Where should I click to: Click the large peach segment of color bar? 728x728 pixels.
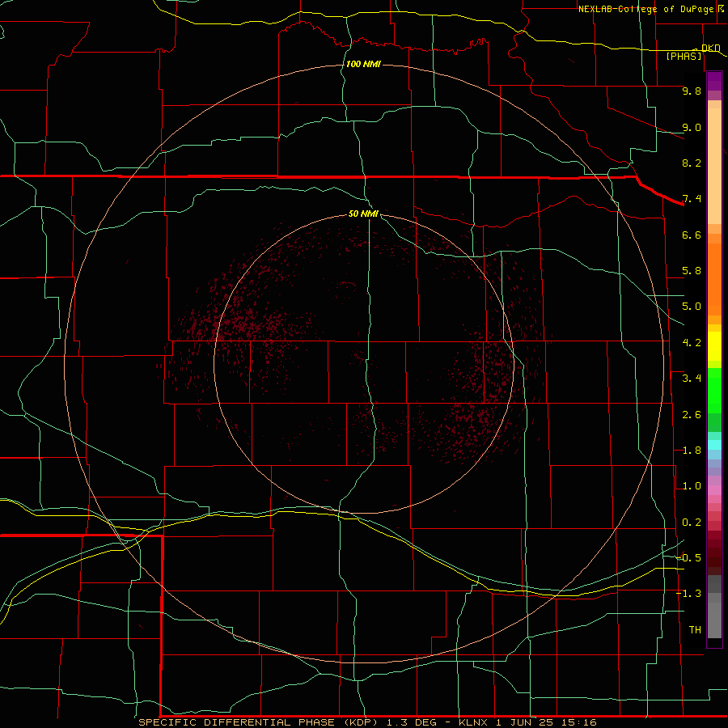click(714, 166)
